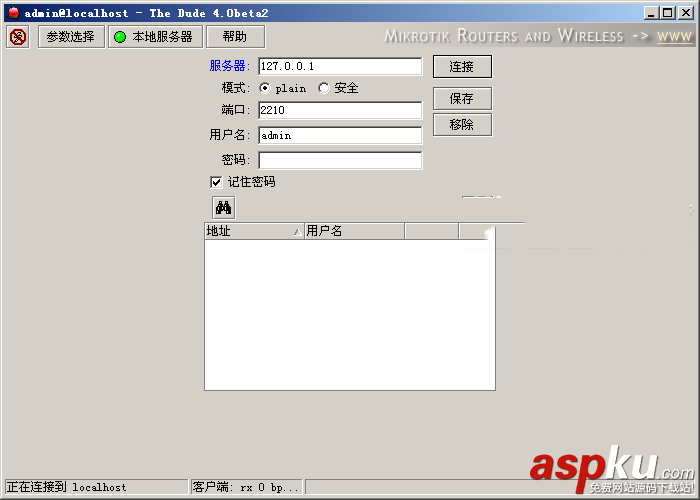Click the Dude application icon in title bar
The image size is (700, 500).
(13, 13)
